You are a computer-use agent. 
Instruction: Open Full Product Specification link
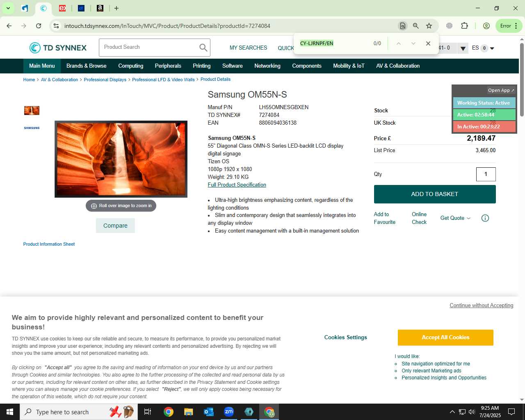[237, 185]
